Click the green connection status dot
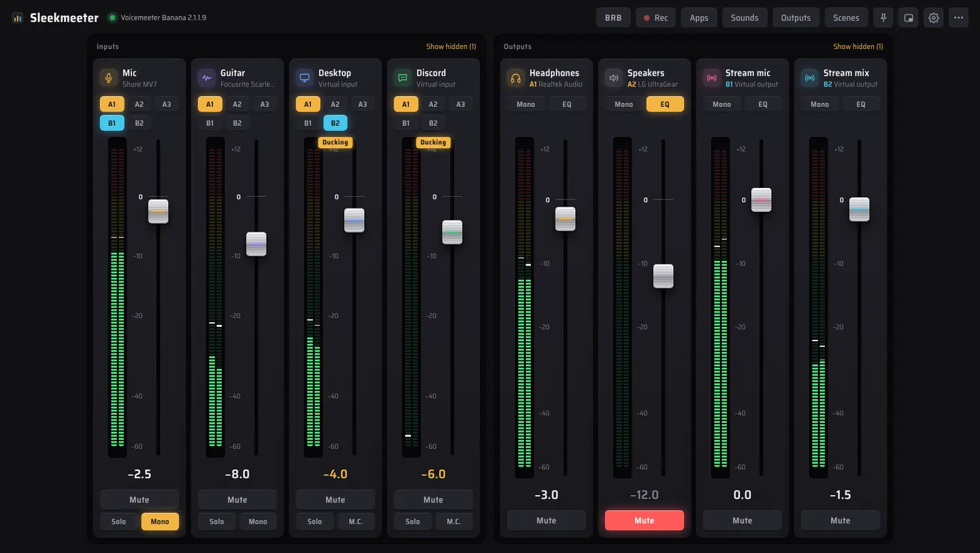 pyautogui.click(x=112, y=18)
